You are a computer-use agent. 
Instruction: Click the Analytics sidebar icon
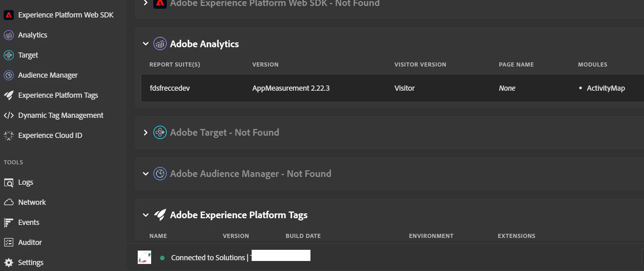pos(9,35)
